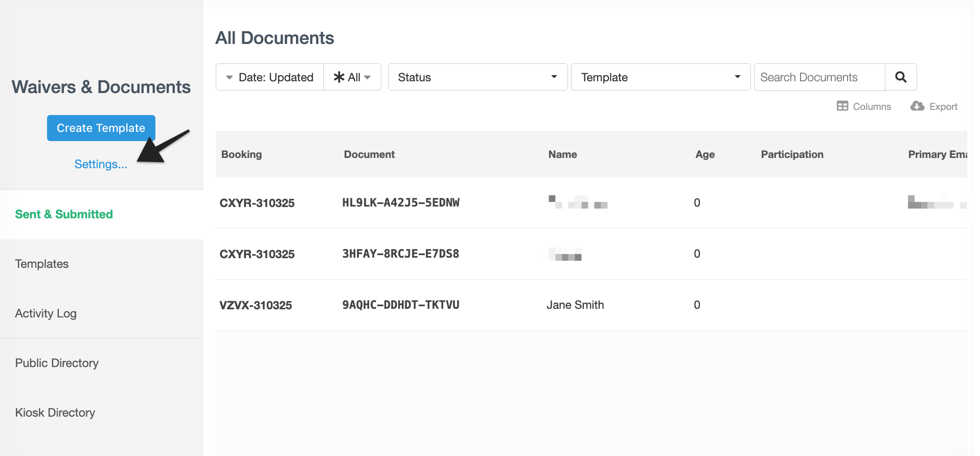Open the Activity Log section
The width and height of the screenshot is (980, 456).
[x=46, y=313]
